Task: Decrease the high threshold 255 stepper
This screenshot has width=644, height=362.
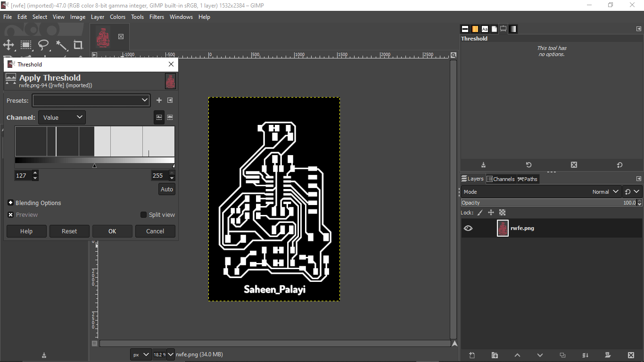Action: [x=172, y=178]
